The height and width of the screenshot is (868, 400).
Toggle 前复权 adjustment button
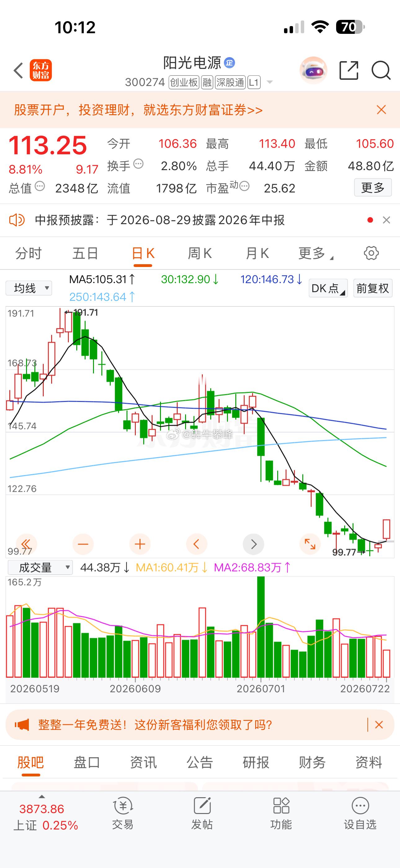pos(373,288)
